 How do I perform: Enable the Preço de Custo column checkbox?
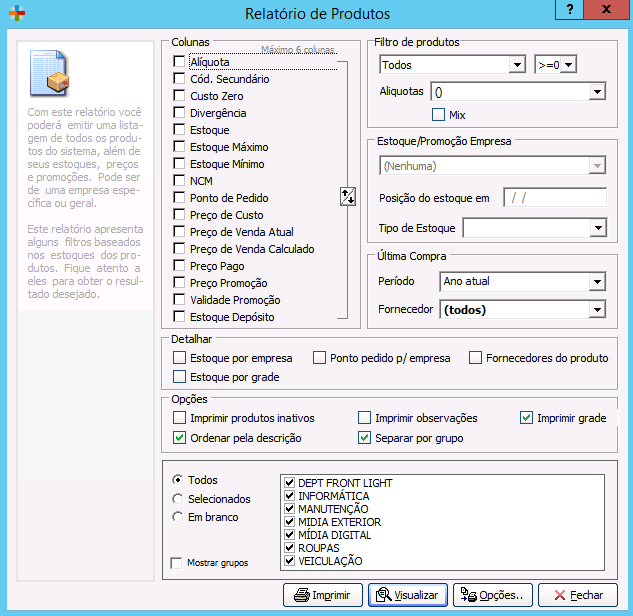pyautogui.click(x=180, y=215)
